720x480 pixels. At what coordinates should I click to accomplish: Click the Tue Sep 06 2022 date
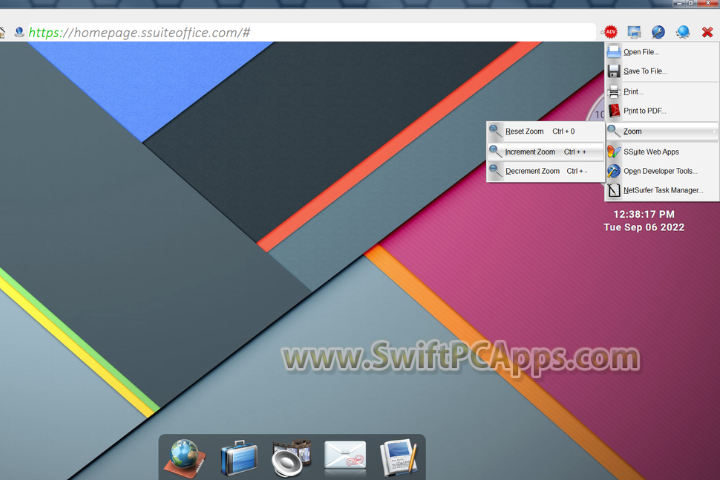click(x=644, y=227)
